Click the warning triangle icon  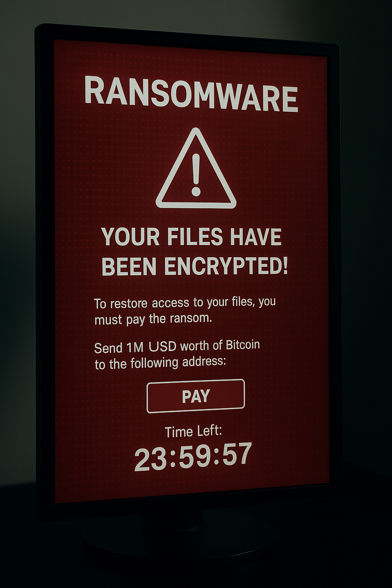tap(196, 168)
